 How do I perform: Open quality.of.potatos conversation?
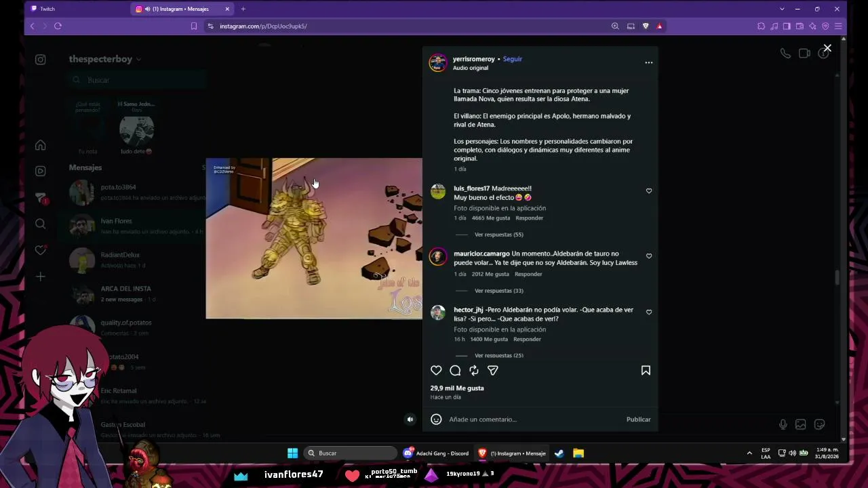pyautogui.click(x=133, y=327)
